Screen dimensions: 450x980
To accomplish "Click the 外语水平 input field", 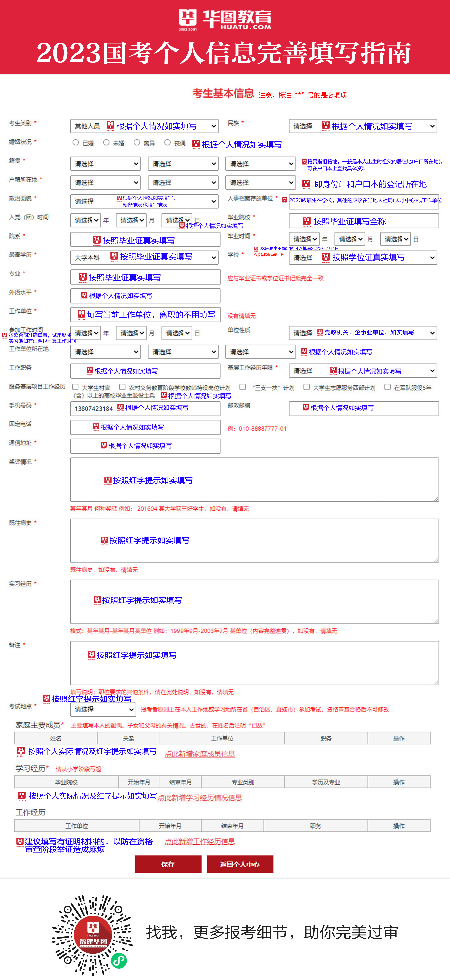I will (x=145, y=296).
